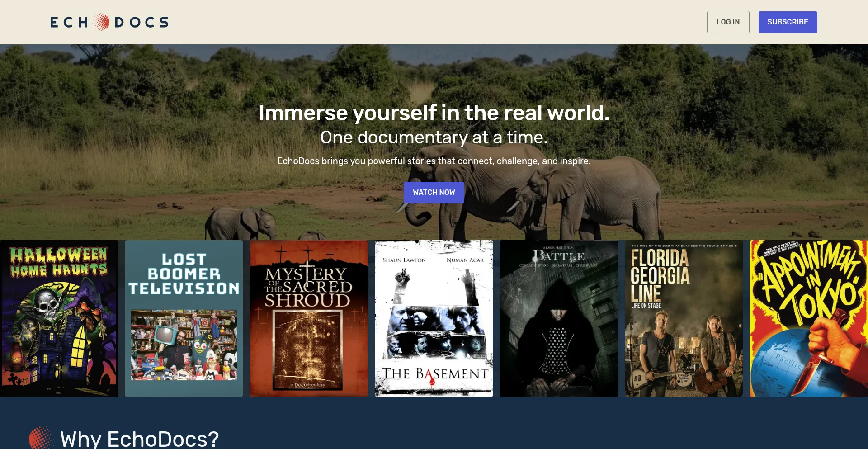
Task: Click the LOG IN button
Action: click(x=728, y=22)
